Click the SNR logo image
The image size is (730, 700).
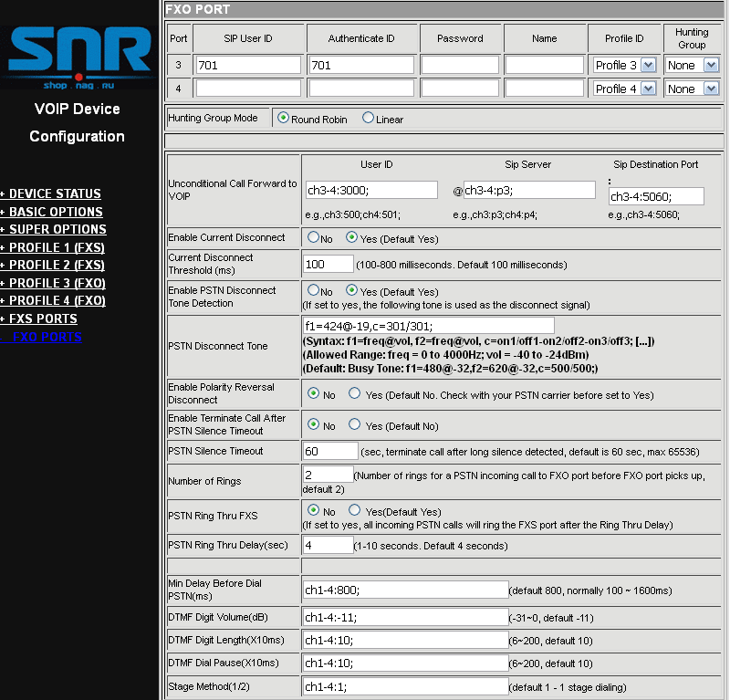[79, 57]
